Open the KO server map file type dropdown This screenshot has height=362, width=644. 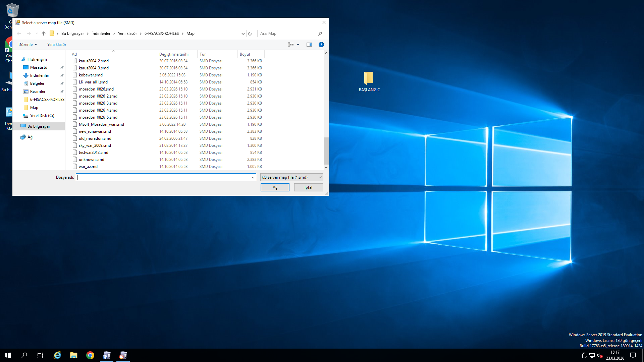(291, 177)
